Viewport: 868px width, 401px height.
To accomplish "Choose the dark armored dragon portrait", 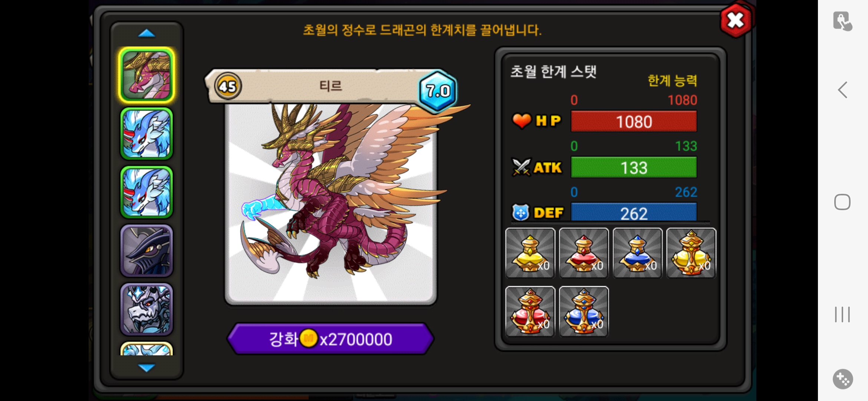I will pos(147,251).
